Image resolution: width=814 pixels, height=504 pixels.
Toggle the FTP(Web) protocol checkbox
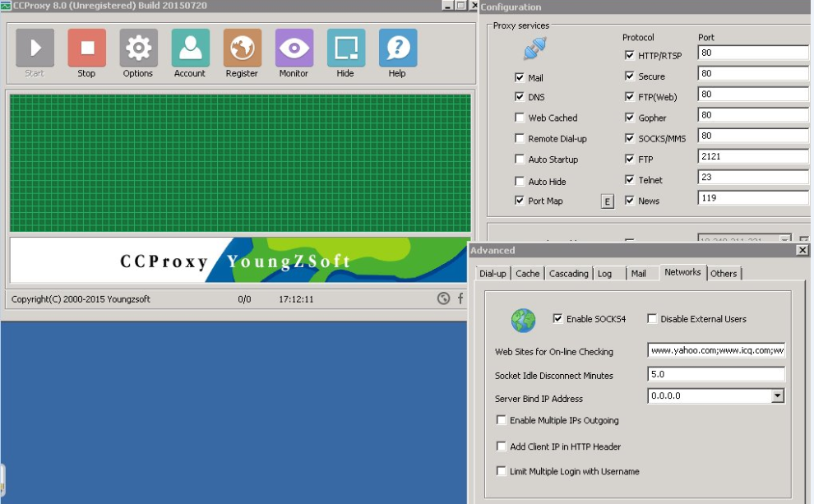pyautogui.click(x=629, y=96)
